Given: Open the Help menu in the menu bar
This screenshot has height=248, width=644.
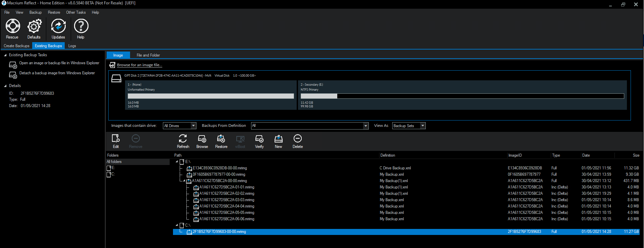Looking at the screenshot, I should point(95,12).
